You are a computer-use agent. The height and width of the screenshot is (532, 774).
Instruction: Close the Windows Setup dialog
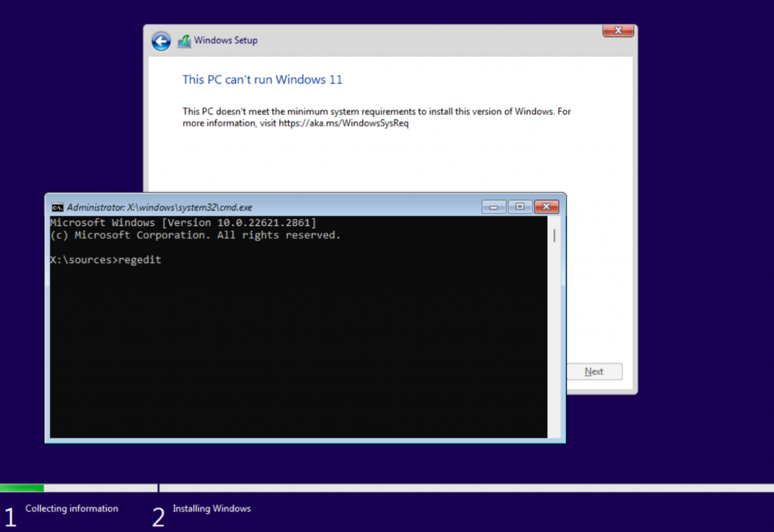(618, 30)
